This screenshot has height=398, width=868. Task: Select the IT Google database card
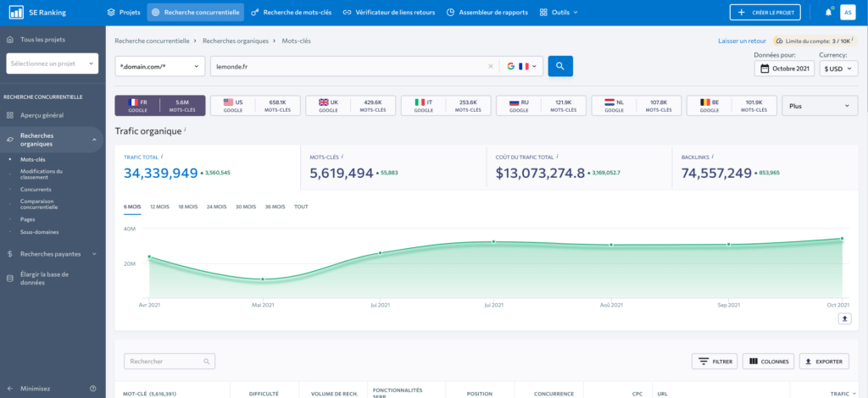tap(446, 106)
